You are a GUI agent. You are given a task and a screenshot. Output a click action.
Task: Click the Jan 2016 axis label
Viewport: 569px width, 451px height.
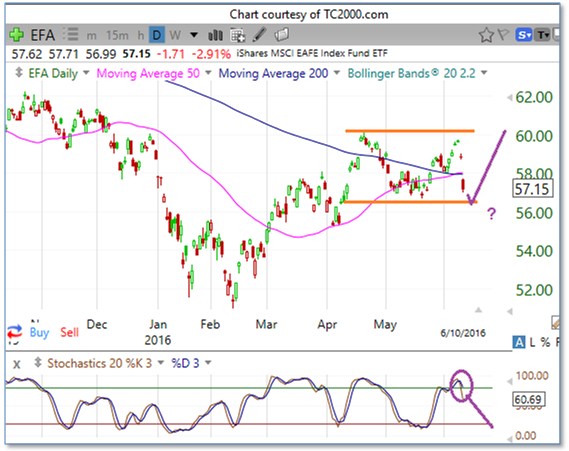157,332
